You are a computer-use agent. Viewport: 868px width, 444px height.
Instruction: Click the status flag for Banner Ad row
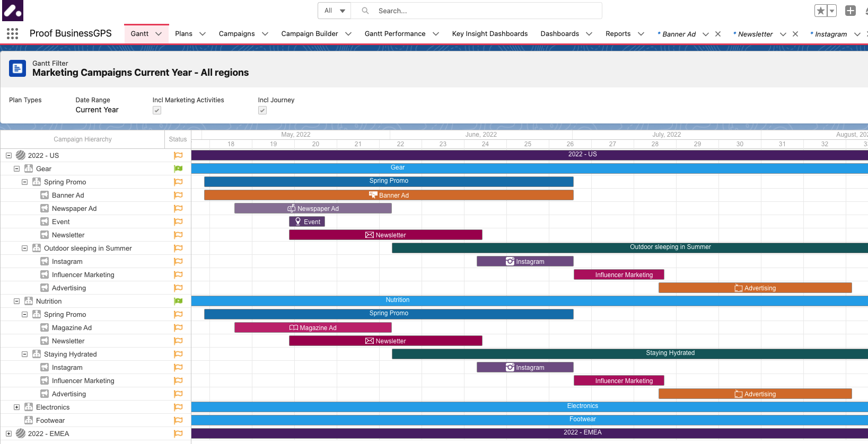point(178,195)
